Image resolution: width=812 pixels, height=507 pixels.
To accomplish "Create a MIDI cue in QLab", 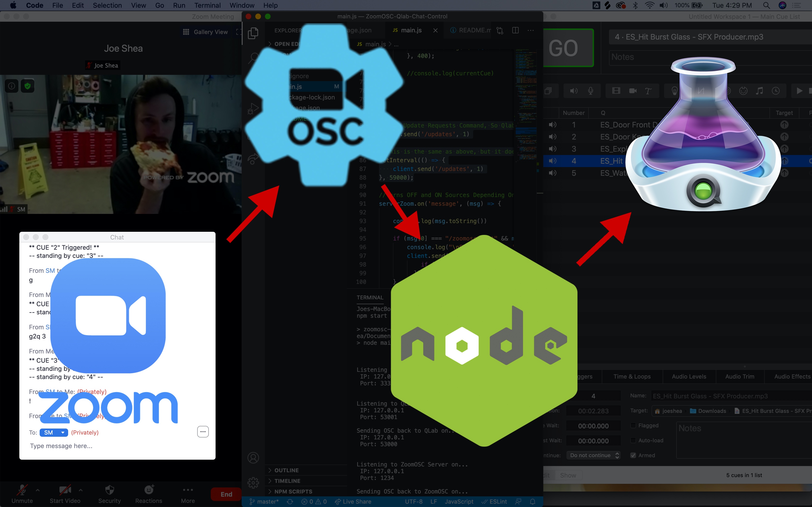I will [744, 91].
